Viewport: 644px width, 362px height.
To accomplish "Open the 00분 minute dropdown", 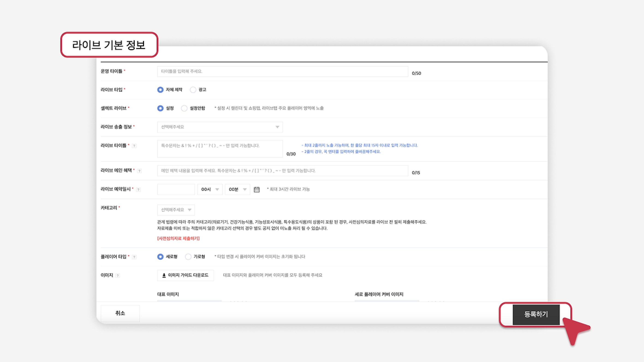I will coord(237,189).
